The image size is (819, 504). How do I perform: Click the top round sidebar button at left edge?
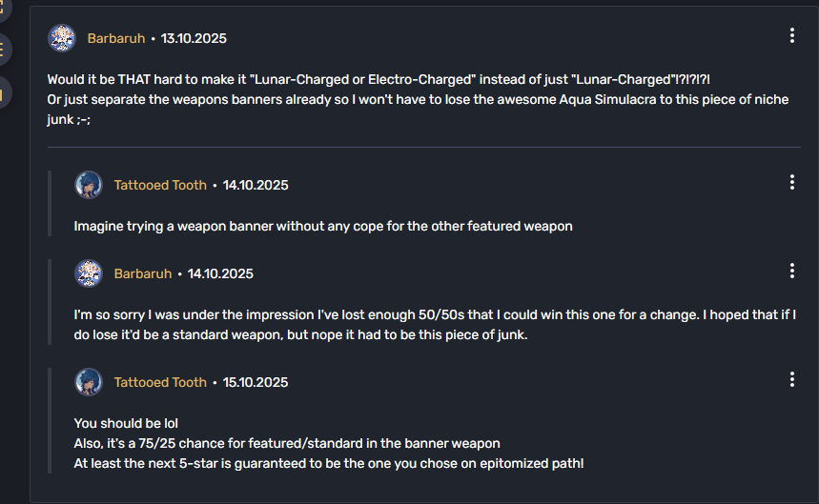(x=3, y=8)
